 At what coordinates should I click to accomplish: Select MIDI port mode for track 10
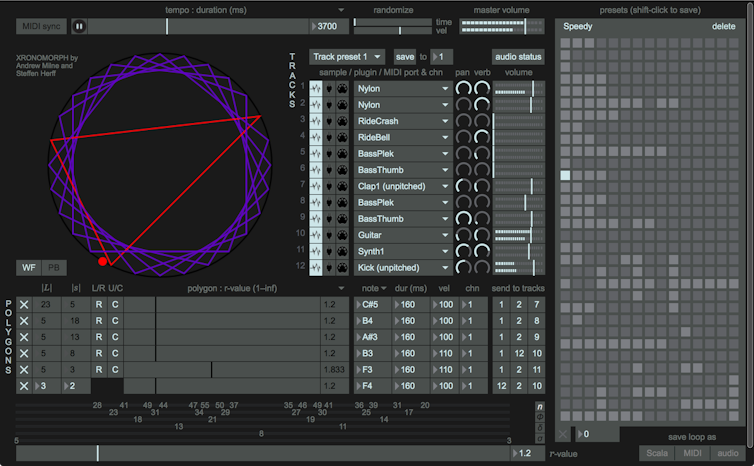[x=342, y=235]
